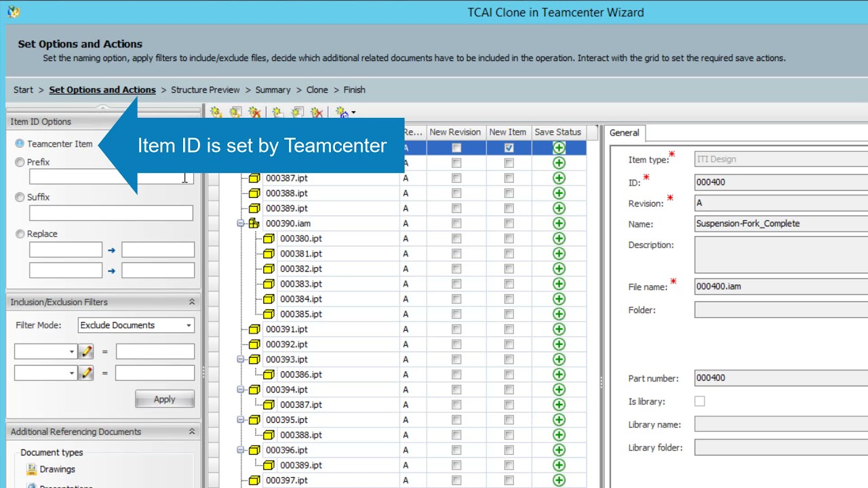Collapse the 000390.iam tree node
The height and width of the screenshot is (488, 868).
241,223
